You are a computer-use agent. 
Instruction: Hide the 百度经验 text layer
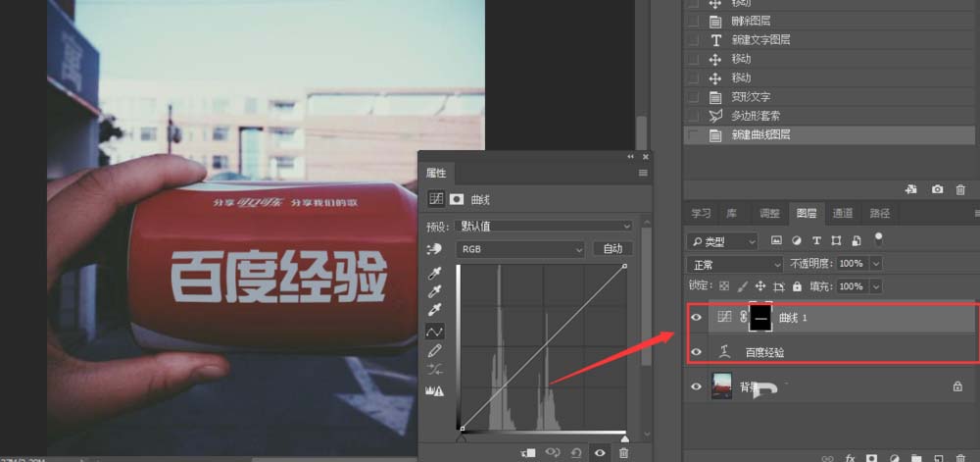[x=696, y=352]
